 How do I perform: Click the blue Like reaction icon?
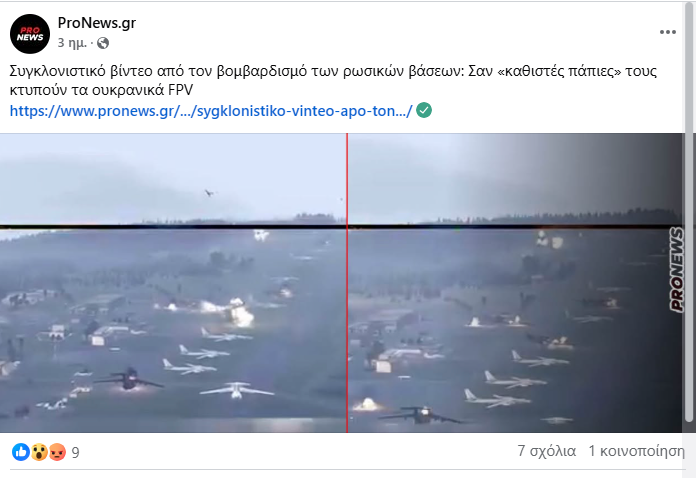pyautogui.click(x=20, y=452)
